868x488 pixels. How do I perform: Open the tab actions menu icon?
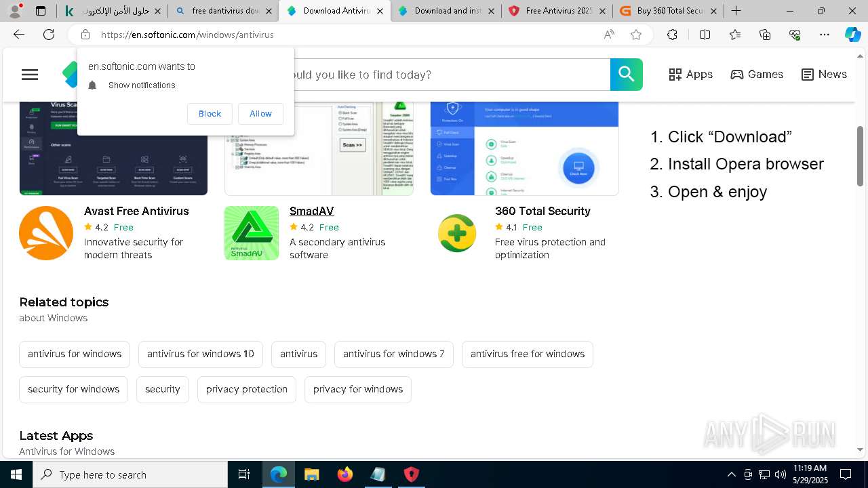coord(41,11)
